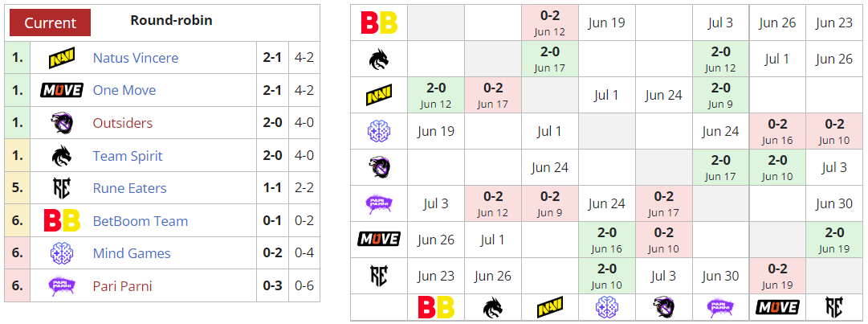Click One Move logo in crosstable left column
The image size is (868, 324).
[x=379, y=240]
